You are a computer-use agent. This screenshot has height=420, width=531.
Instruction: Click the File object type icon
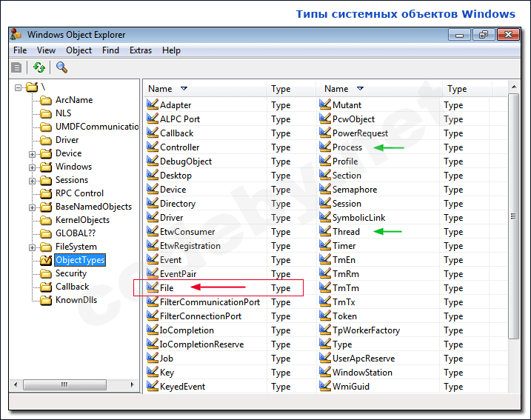[153, 287]
